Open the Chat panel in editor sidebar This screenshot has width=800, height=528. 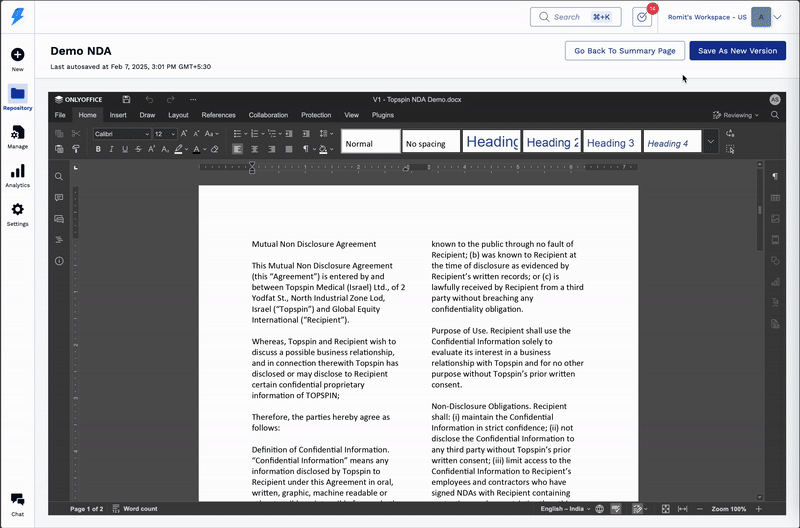tap(59, 219)
